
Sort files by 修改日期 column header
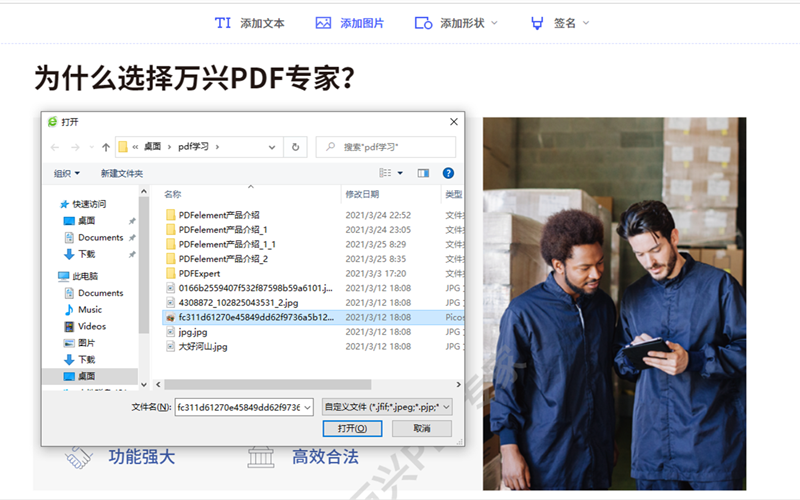coord(362,194)
